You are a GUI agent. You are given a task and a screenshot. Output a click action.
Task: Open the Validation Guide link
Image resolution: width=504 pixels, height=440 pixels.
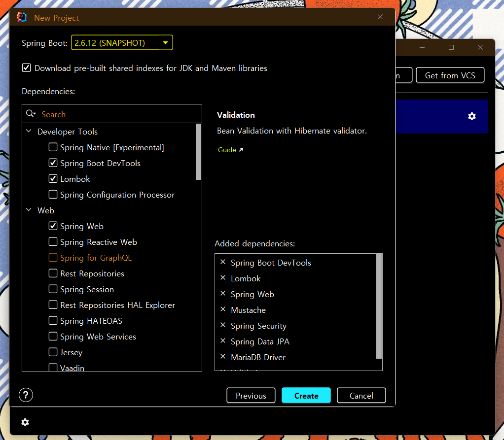230,150
